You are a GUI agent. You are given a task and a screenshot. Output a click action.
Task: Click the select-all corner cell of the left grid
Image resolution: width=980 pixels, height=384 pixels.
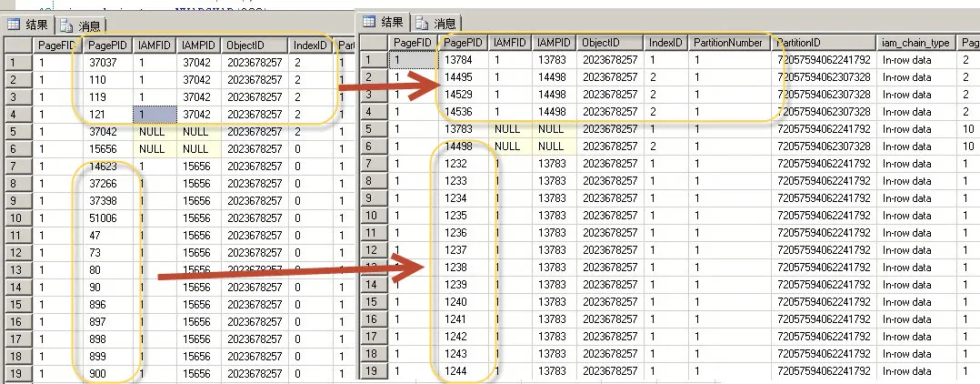[x=19, y=45]
